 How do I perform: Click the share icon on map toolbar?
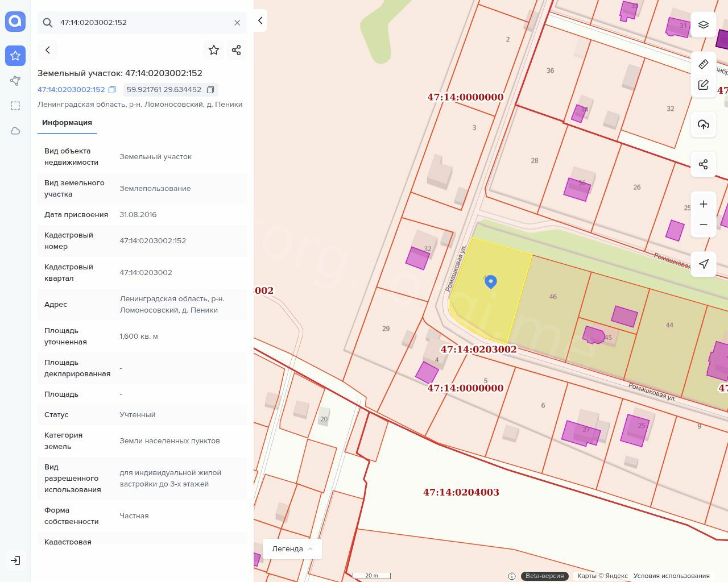(x=703, y=164)
